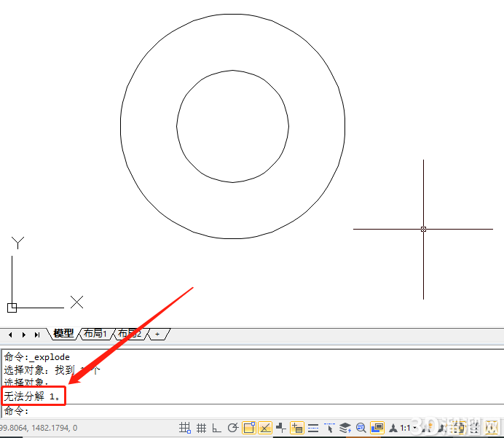This screenshot has height=438, width=504.
Task: Jump to last layout tab arrow
Action: [37, 335]
